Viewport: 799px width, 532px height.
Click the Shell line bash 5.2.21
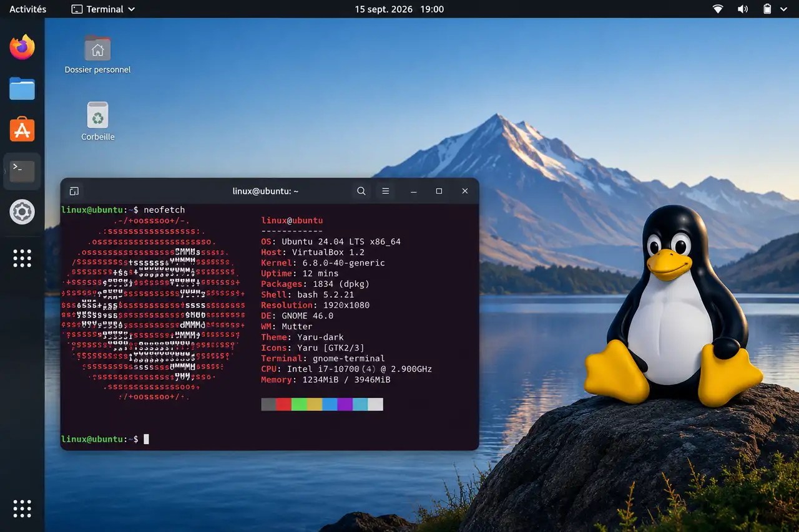pyautogui.click(x=307, y=294)
